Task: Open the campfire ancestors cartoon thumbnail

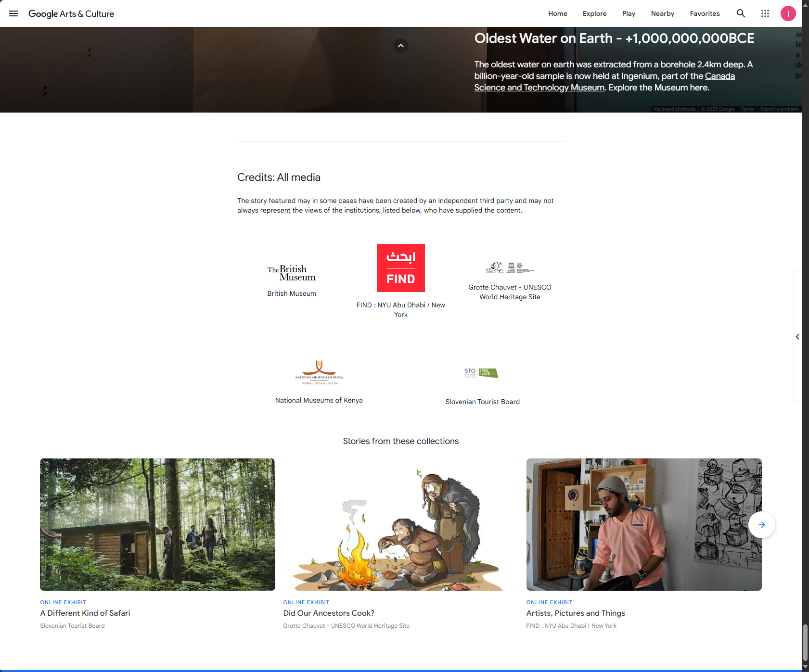Action: tap(401, 524)
